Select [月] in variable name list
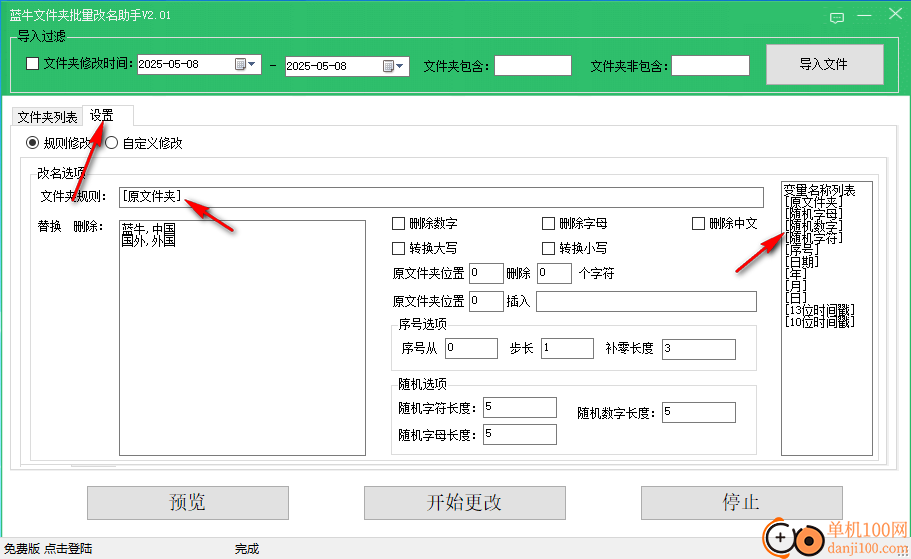Viewport: 911px width, 559px height. (x=796, y=286)
